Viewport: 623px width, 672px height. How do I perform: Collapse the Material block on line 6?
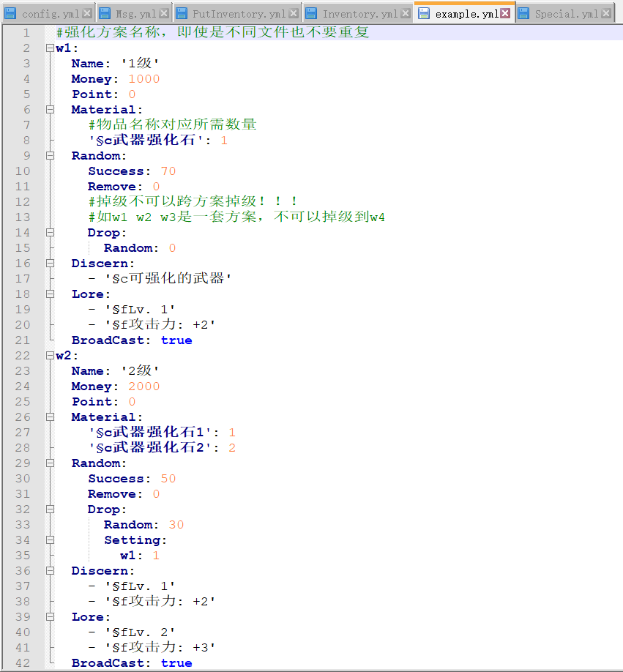pyautogui.click(x=50, y=110)
